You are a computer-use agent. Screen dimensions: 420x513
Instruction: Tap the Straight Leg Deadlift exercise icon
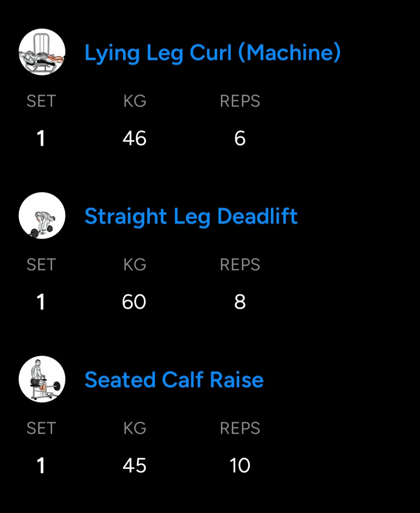tap(42, 216)
